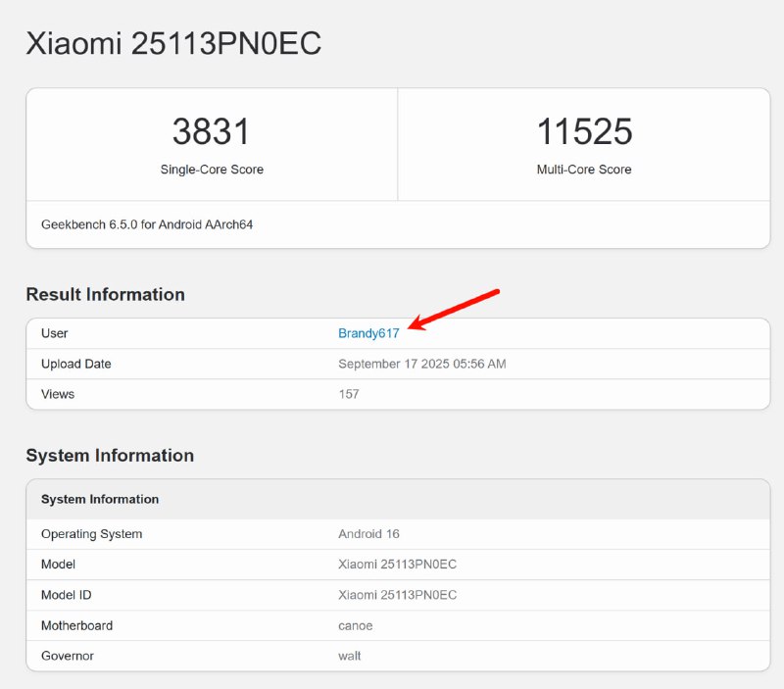Select the date September 17 2025 05:56 AM

coord(422,364)
